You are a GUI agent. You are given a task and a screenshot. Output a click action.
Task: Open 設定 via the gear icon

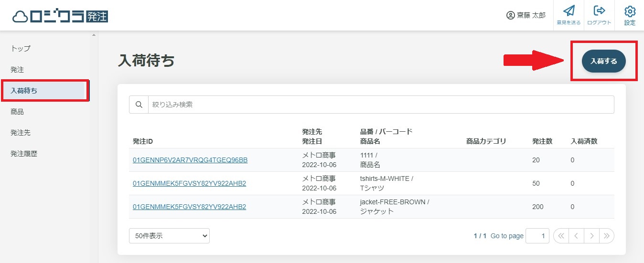pyautogui.click(x=630, y=11)
